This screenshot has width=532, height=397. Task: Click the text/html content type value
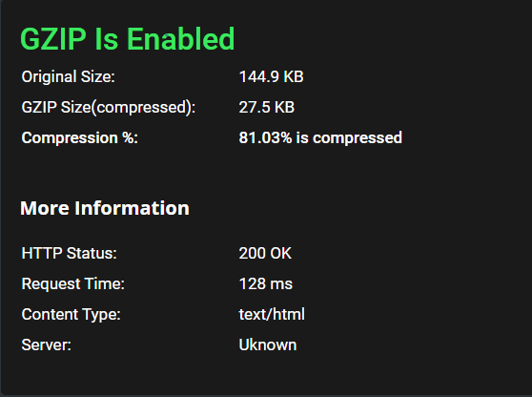272,315
